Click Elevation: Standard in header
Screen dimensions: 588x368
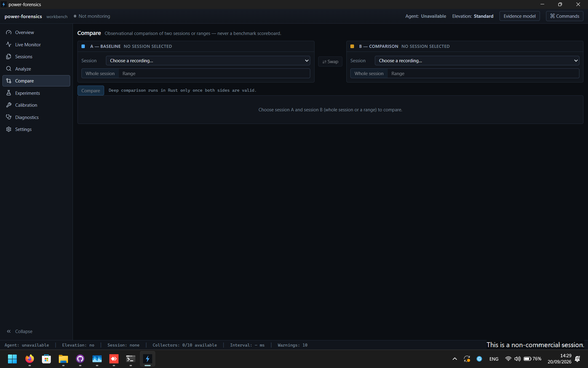[473, 16]
